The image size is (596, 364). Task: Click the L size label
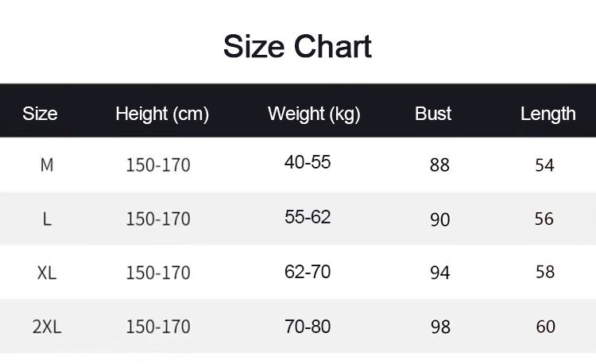pos(47,219)
